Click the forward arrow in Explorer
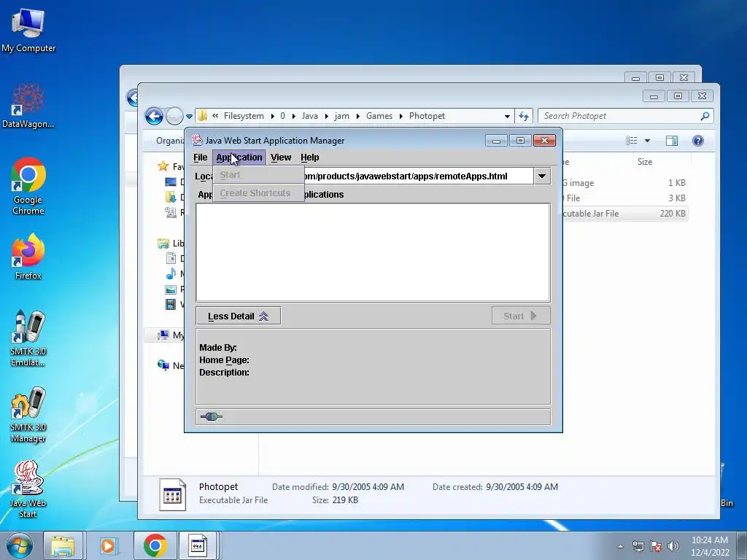 click(x=174, y=116)
